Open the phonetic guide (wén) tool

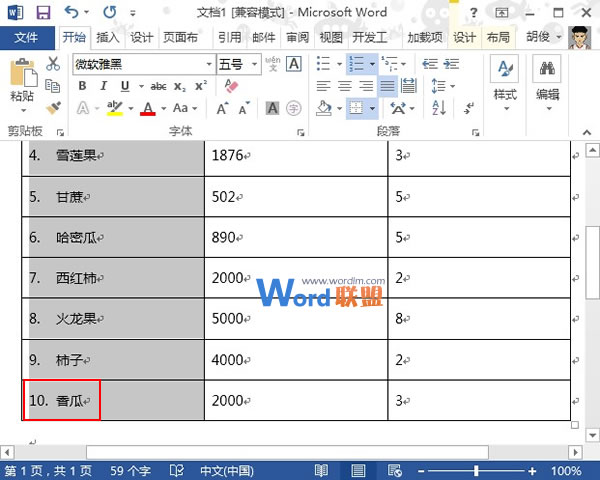click(273, 64)
